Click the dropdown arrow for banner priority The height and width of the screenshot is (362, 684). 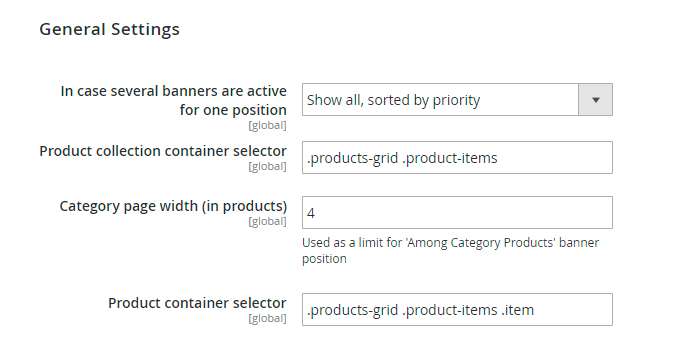tap(595, 100)
